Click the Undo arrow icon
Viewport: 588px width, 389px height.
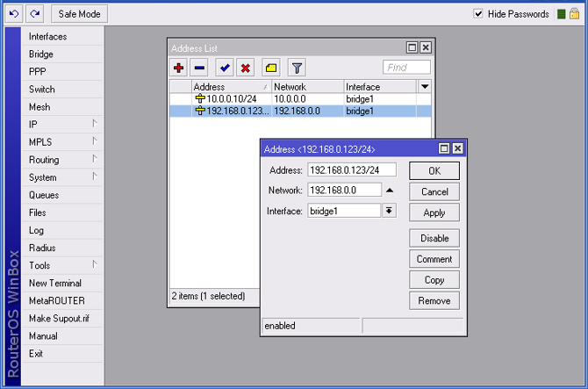14,14
